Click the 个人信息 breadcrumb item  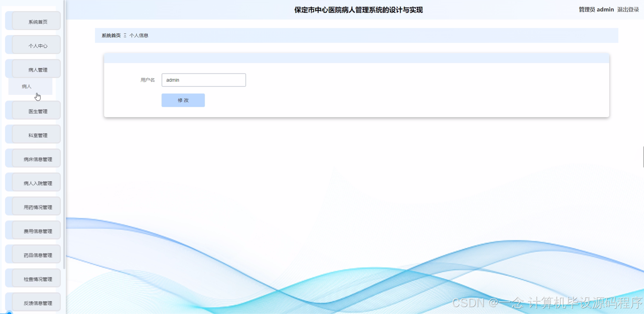tap(139, 35)
